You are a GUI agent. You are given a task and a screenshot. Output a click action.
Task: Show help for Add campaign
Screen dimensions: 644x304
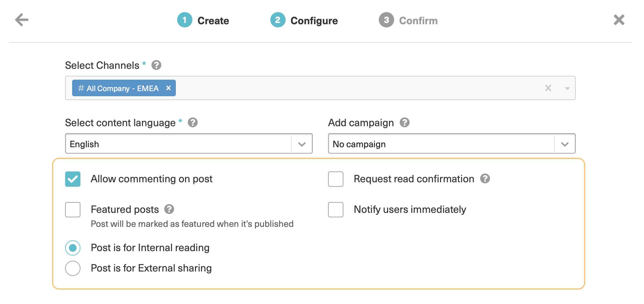[x=404, y=123]
